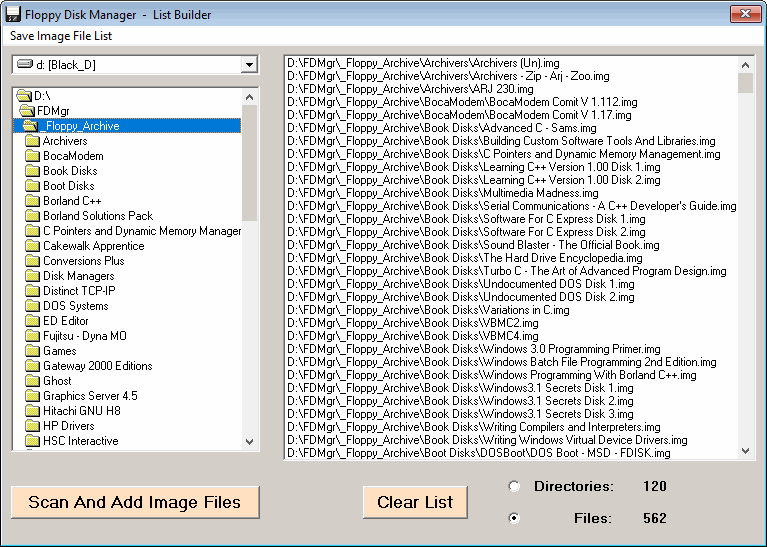The height and width of the screenshot is (547, 767).
Task: Select Variations in C.img entry
Action: pos(428,310)
